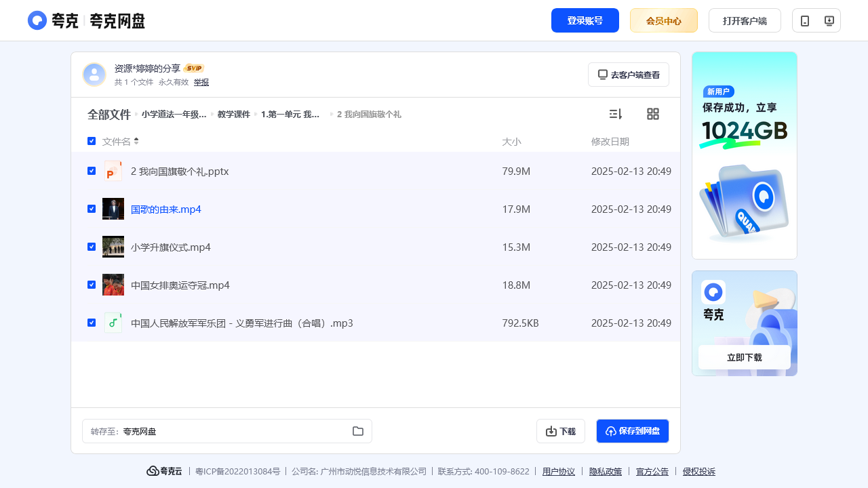Click the 修改日期 column header

pos(610,142)
